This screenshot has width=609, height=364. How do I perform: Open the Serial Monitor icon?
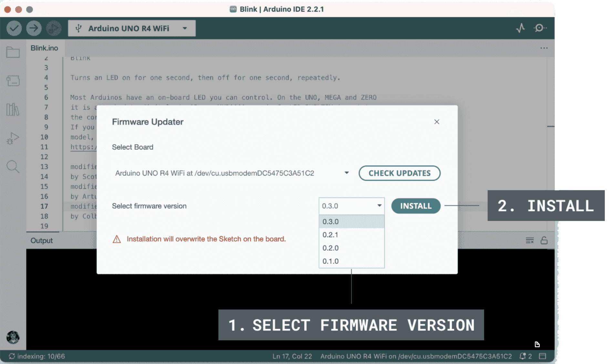(540, 28)
